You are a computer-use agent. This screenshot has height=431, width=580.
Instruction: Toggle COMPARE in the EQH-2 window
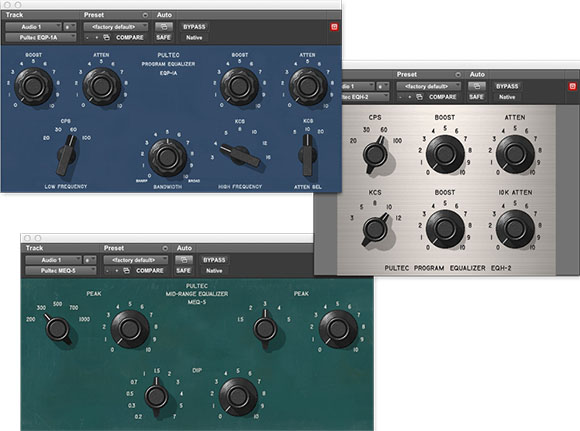click(442, 97)
